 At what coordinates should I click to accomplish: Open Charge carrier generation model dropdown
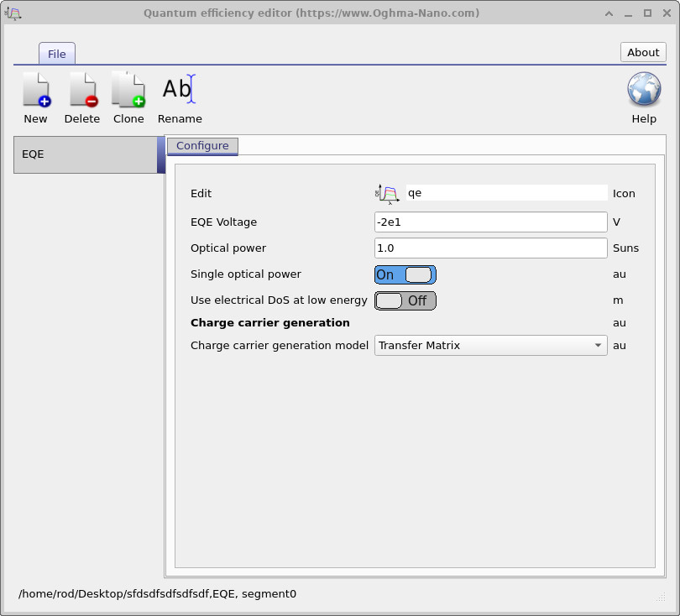tap(490, 346)
